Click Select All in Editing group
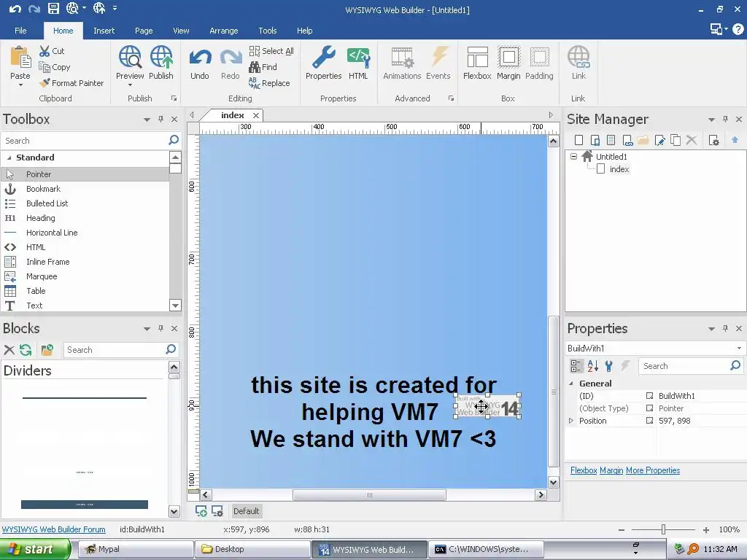 click(x=271, y=51)
